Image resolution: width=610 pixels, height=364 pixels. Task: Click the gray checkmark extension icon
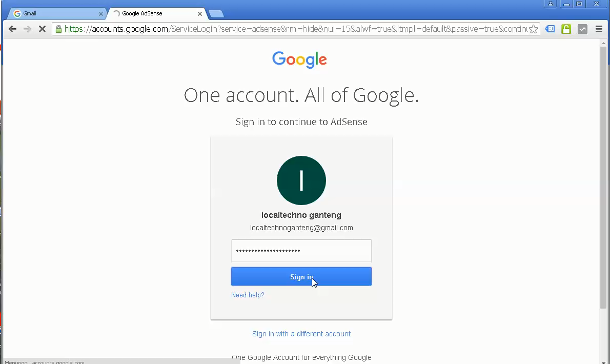[x=582, y=29]
